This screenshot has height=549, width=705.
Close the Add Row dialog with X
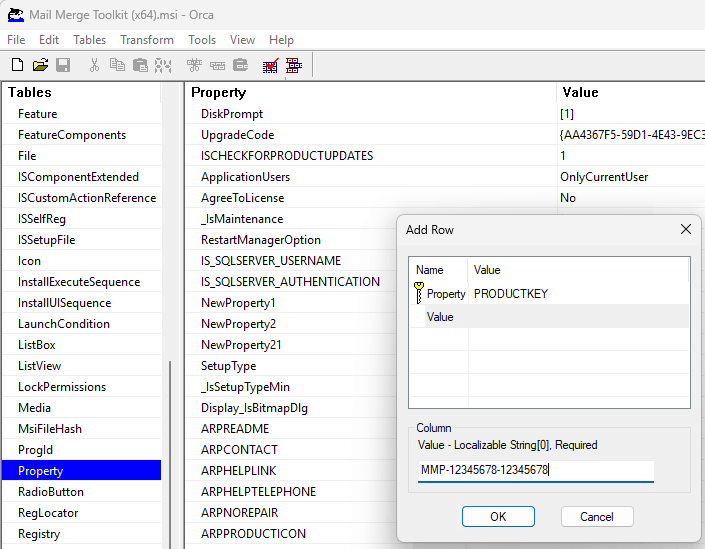click(x=686, y=229)
